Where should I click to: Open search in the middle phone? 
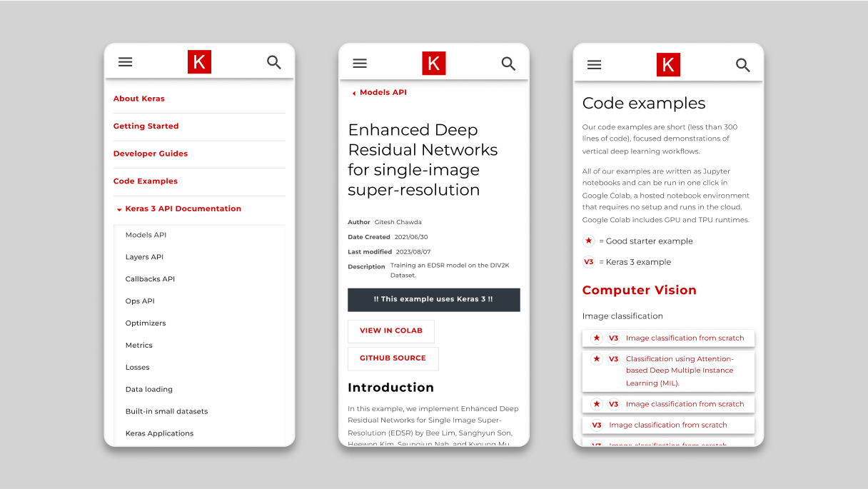tap(508, 64)
